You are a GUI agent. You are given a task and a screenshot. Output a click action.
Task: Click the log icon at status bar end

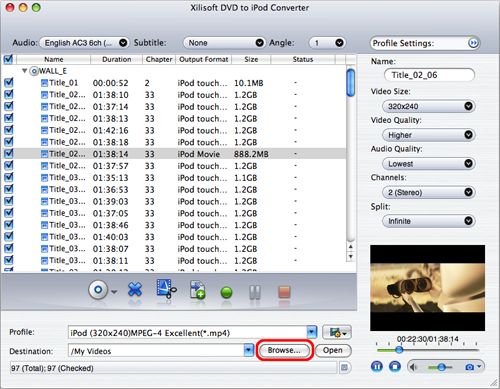344,368
